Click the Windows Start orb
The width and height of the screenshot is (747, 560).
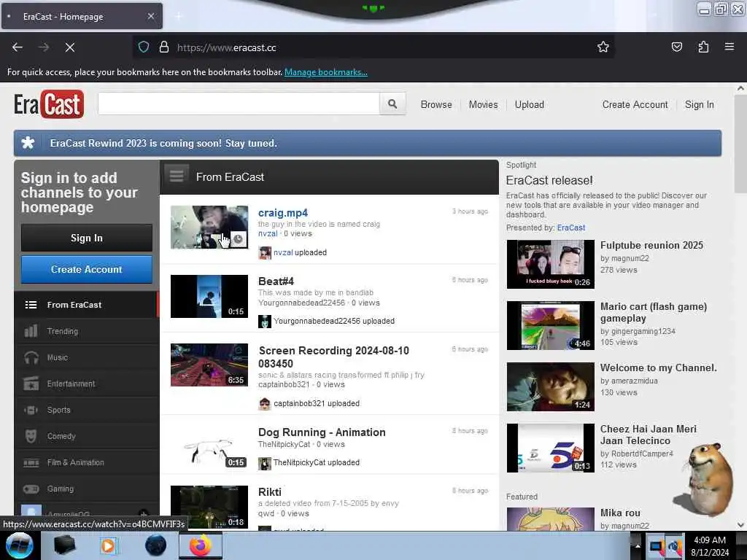(20, 545)
